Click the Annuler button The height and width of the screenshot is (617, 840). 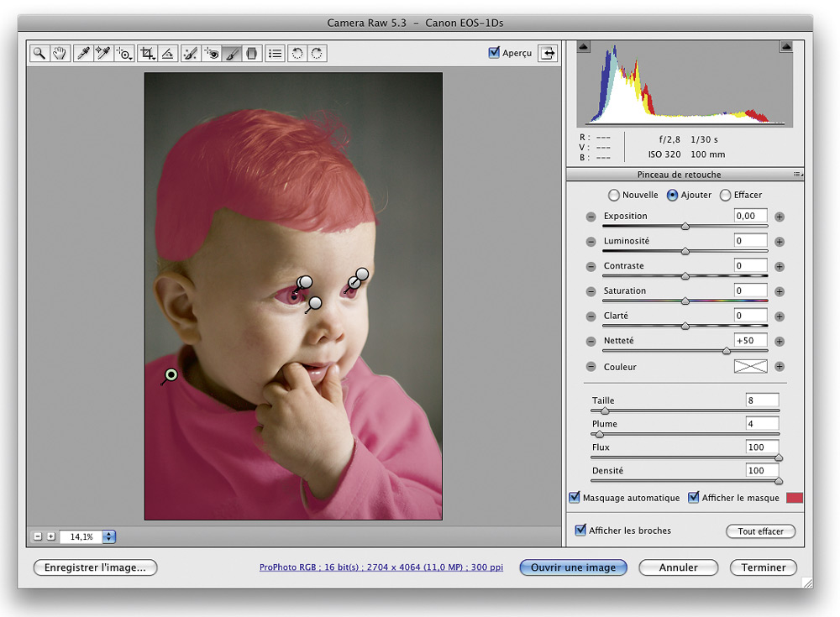click(678, 567)
